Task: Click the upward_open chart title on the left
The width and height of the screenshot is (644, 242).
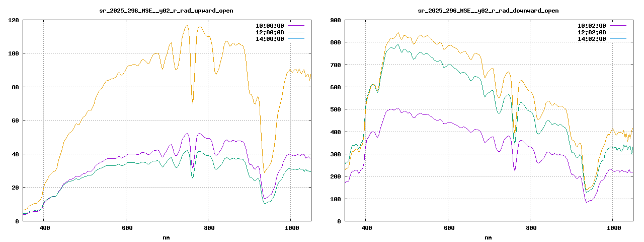Action: [x=166, y=10]
